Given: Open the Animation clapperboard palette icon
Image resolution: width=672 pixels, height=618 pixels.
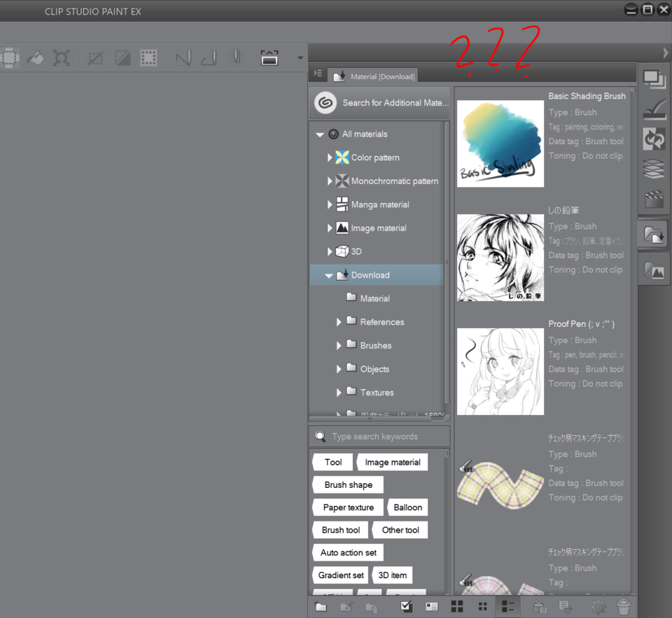Looking at the screenshot, I should 654,199.
